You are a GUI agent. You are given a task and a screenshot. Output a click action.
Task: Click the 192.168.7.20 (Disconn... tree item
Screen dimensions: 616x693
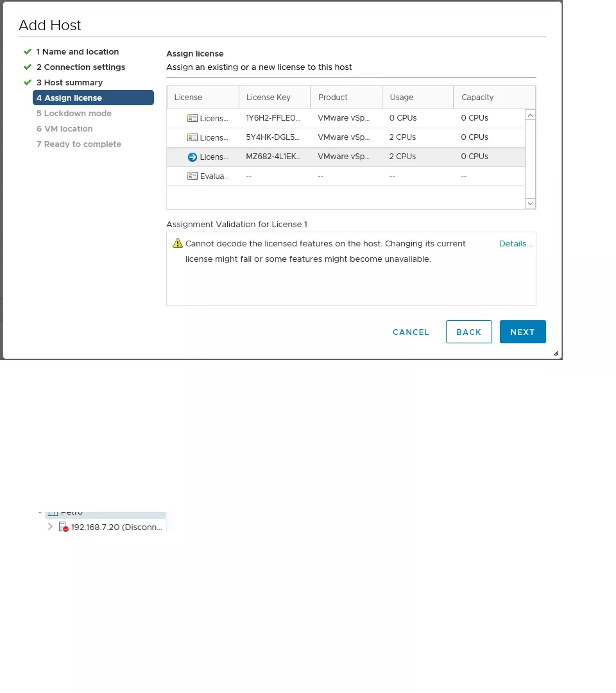click(116, 527)
